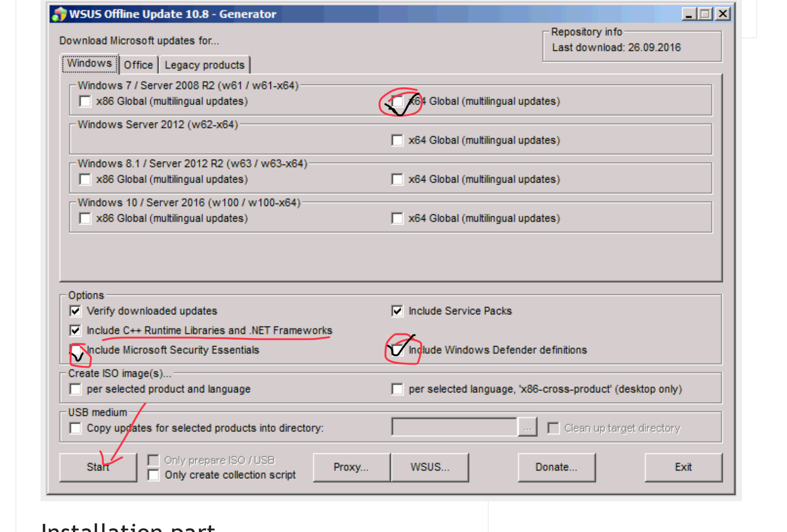Toggle Include C++ Runtime Libraries checkbox
The image size is (787, 532).
click(x=75, y=331)
